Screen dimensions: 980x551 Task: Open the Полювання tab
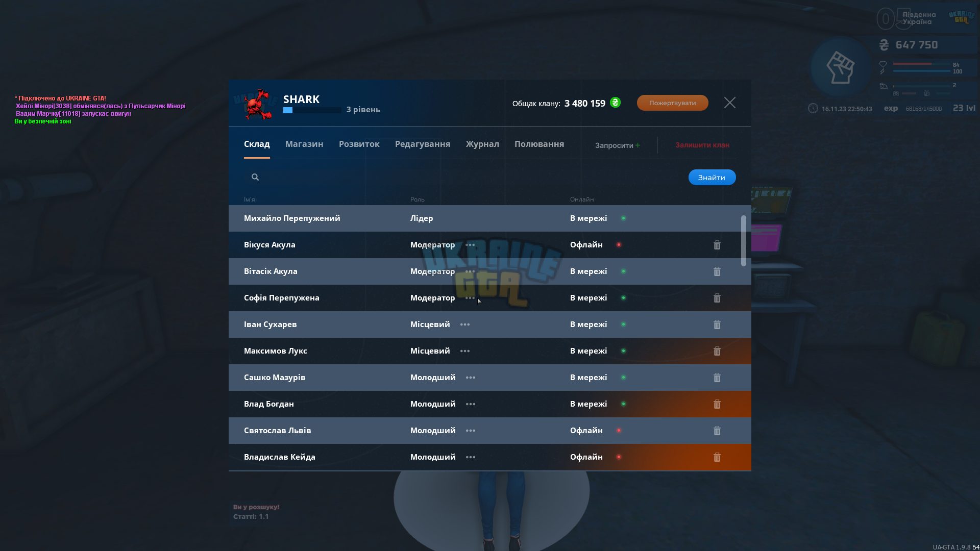coord(539,144)
